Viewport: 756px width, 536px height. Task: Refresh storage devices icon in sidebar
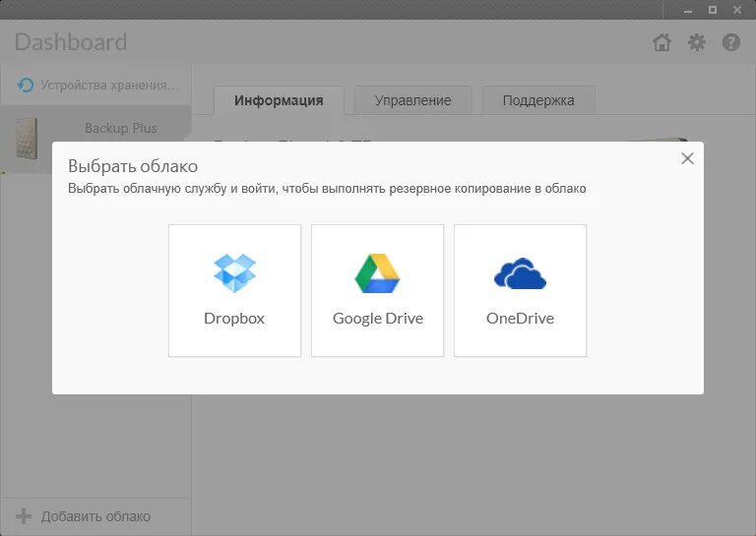tap(25, 85)
